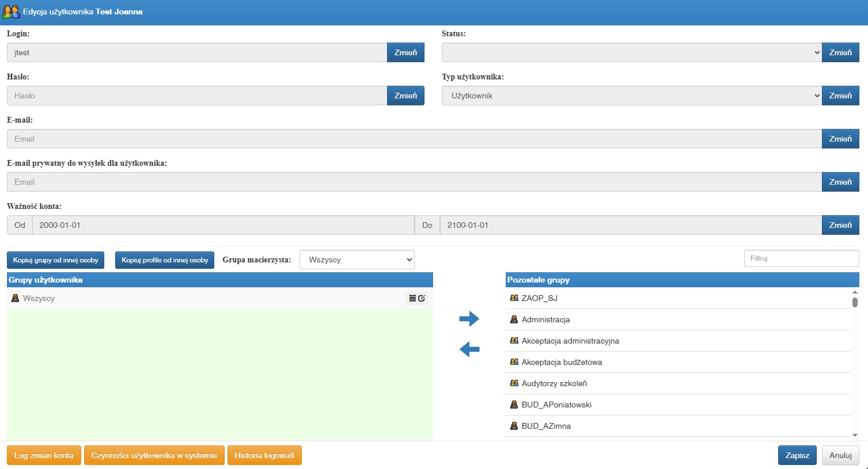Click edit pencil icon on Wszyscy row

point(422,298)
